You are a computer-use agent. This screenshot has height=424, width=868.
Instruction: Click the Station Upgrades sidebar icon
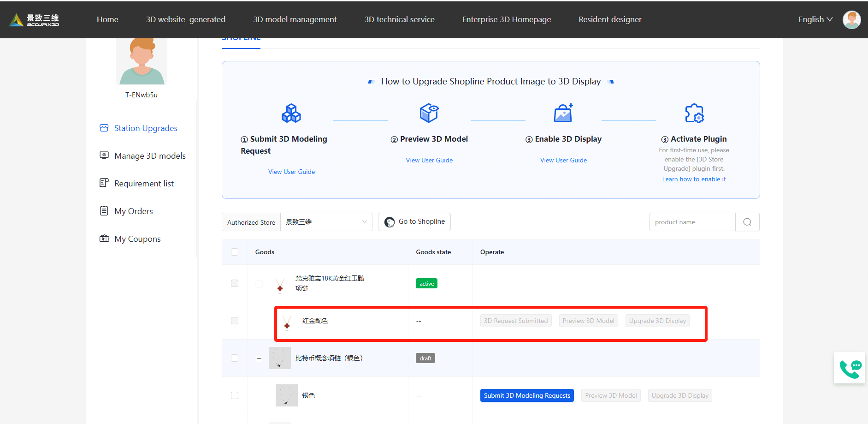(x=104, y=128)
